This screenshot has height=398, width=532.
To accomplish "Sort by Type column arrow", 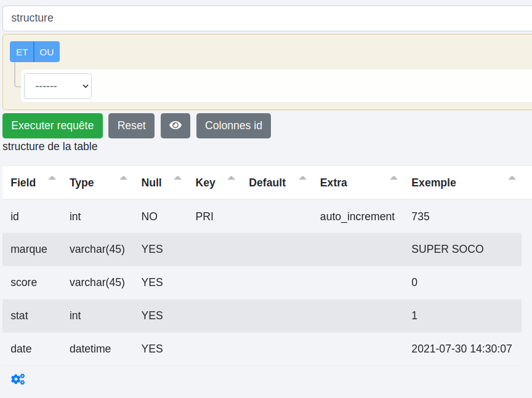I will (124, 178).
